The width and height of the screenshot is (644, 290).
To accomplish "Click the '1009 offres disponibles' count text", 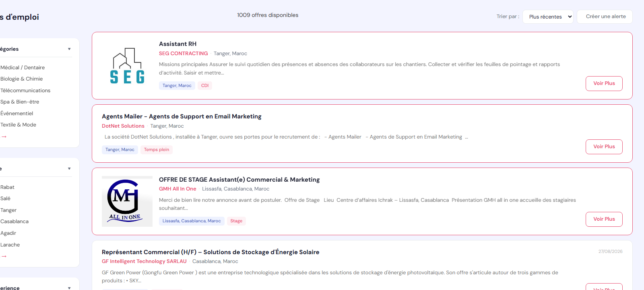I will pos(268,15).
